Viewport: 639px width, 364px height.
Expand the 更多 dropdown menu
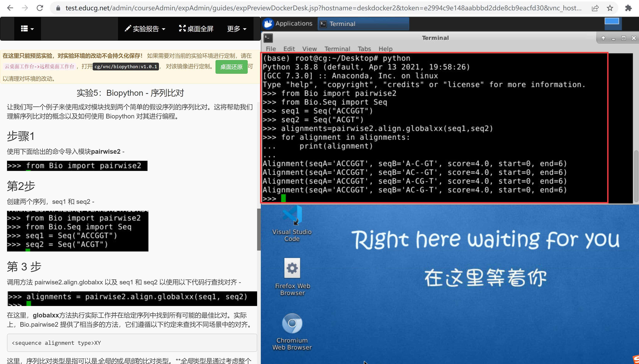(237, 29)
